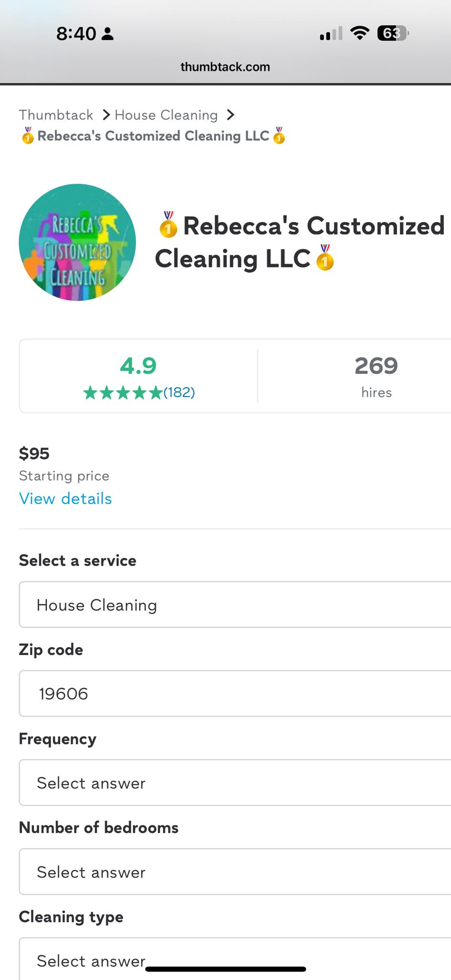The image size is (451, 980).
Task: Tap the 269 hires stat
Action: 376,376
